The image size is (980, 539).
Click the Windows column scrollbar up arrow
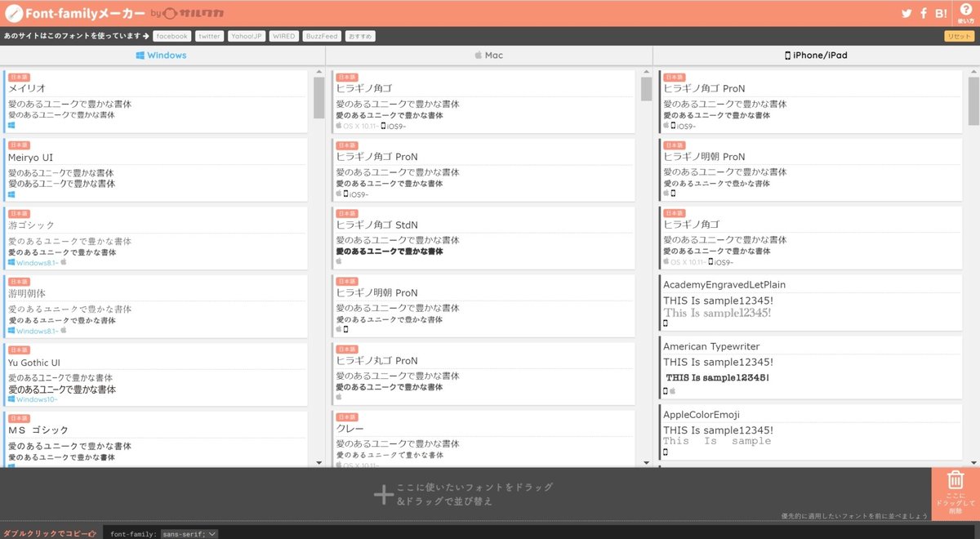[319, 72]
